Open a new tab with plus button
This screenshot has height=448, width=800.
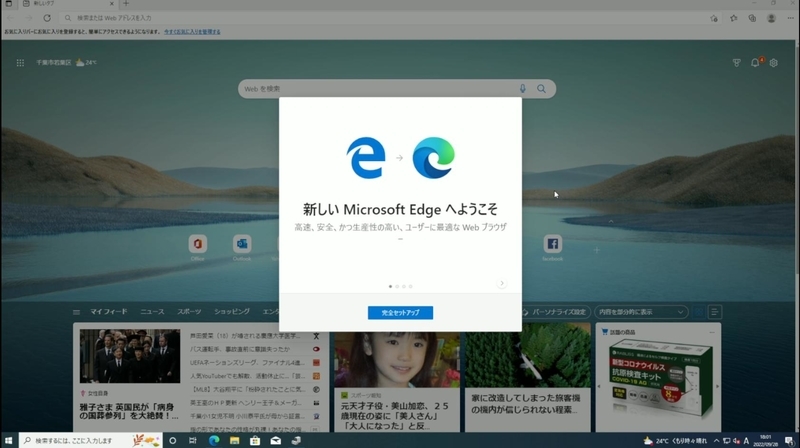click(x=126, y=4)
